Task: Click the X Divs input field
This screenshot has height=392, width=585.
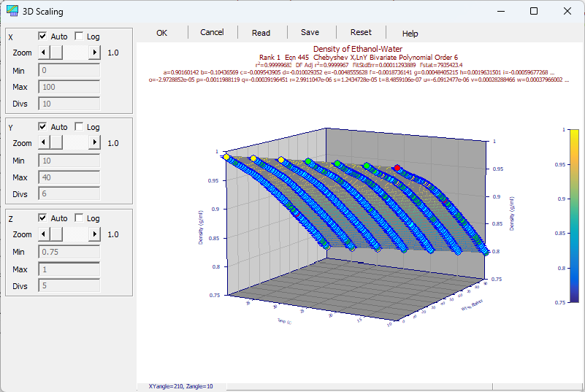Action: (x=69, y=104)
